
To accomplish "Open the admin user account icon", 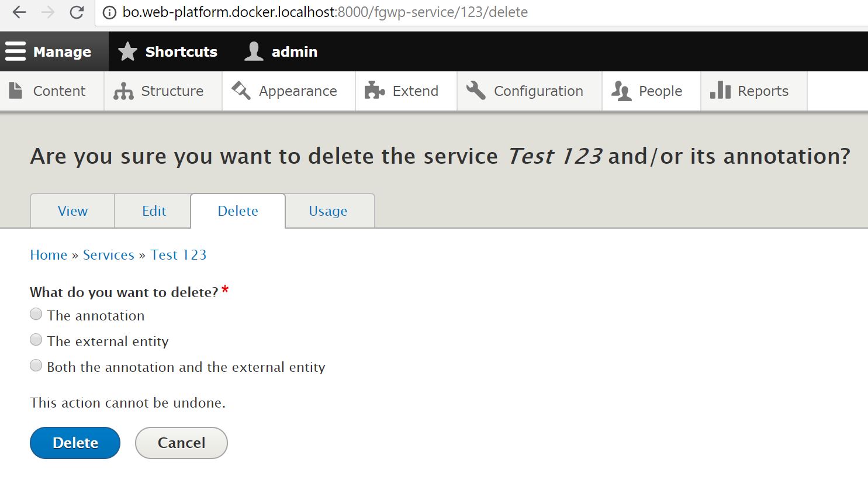I will click(254, 51).
